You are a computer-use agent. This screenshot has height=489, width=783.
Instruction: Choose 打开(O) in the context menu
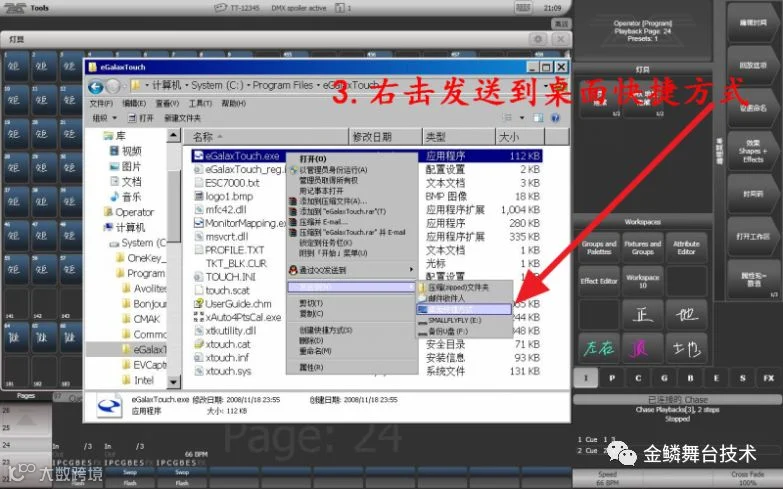pos(313,159)
